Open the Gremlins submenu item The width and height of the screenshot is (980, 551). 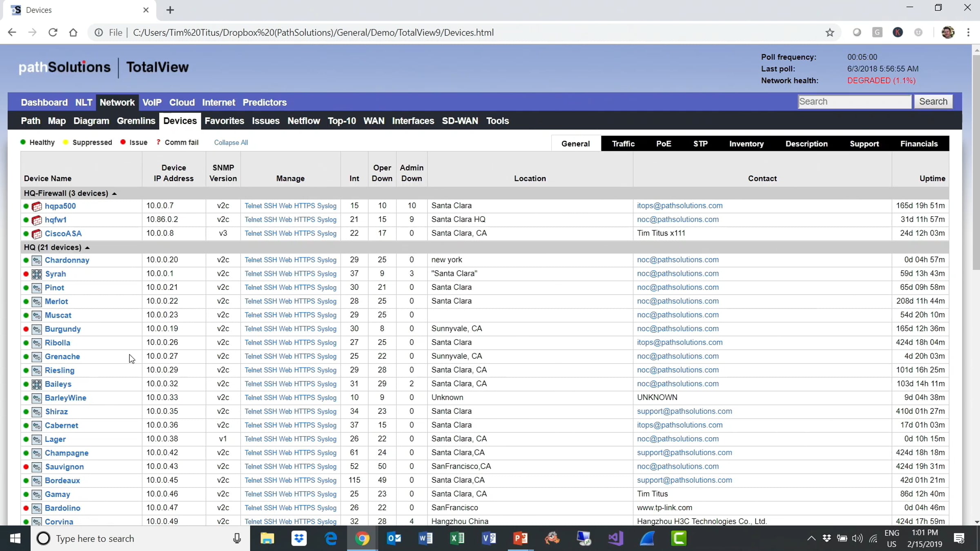[136, 121]
